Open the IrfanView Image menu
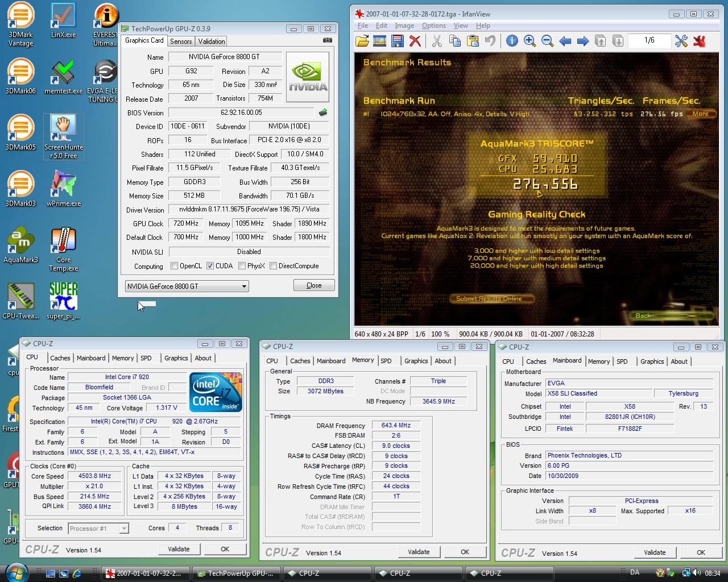This screenshot has height=582, width=728. pyautogui.click(x=404, y=26)
